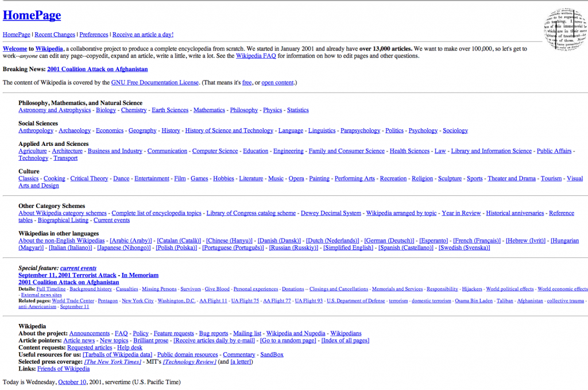Open the Classics link under Culture

point(29,179)
